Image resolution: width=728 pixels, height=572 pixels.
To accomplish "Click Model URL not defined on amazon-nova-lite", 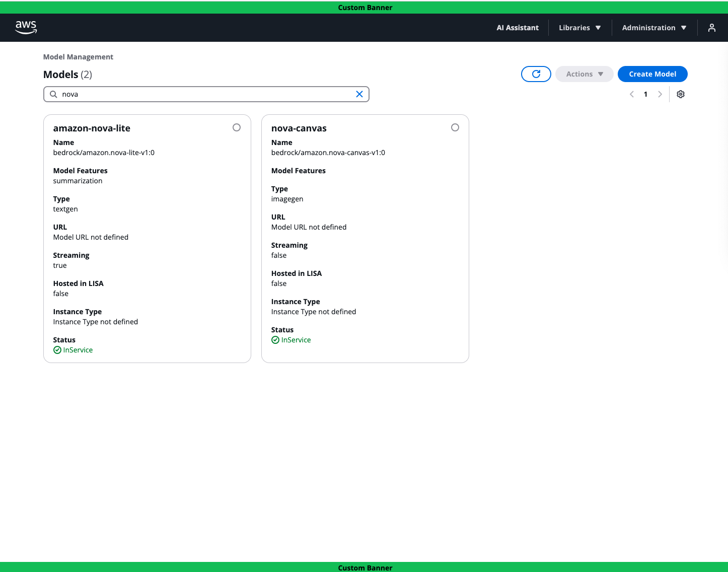I will tap(91, 237).
